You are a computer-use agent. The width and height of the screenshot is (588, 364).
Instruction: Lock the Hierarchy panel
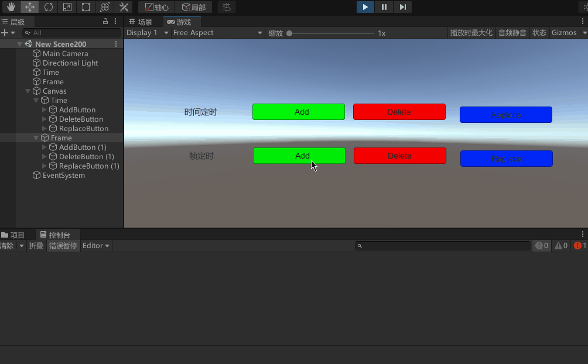click(x=105, y=22)
